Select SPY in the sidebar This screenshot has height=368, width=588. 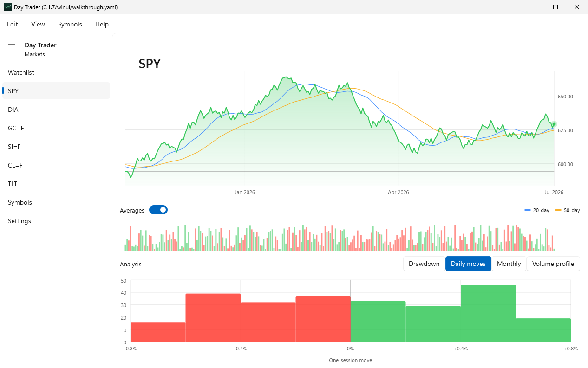[56, 91]
